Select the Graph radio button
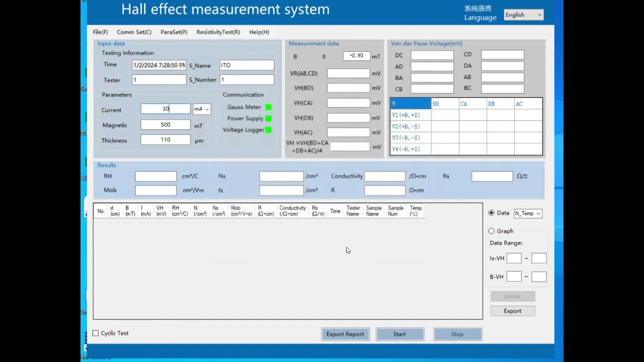644x362 pixels. pyautogui.click(x=492, y=231)
